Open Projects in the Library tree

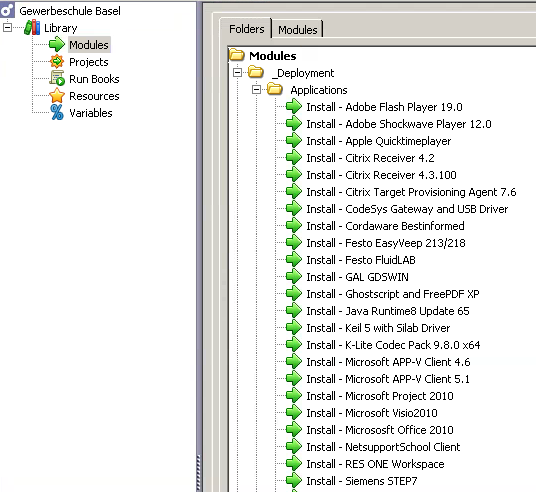click(89, 62)
